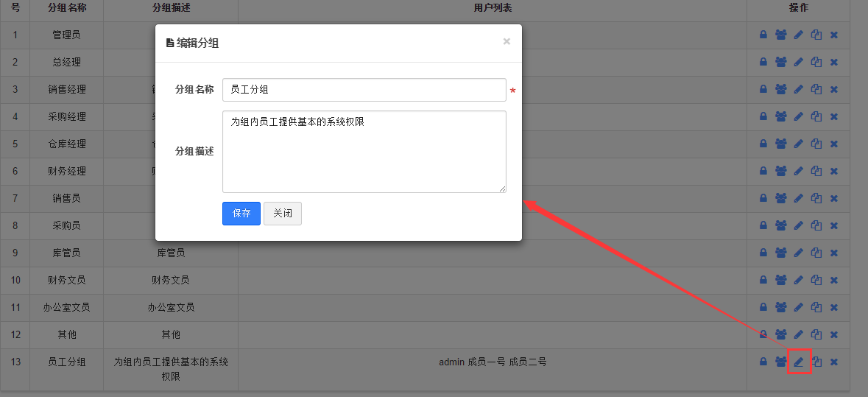Screen dimensions: 868x397
Task: Click the 分组描述 text area
Action: pos(364,152)
